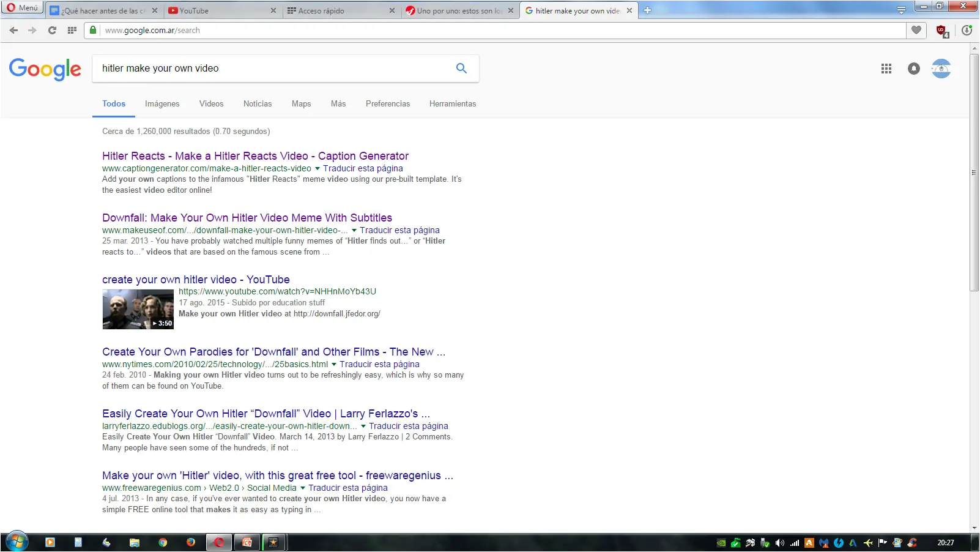
Task: Select the Imágenes search tab
Action: (162, 103)
